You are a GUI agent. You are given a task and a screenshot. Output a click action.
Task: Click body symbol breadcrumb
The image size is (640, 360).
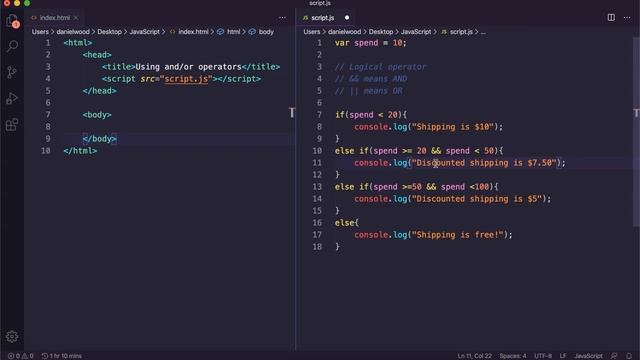pos(261,31)
